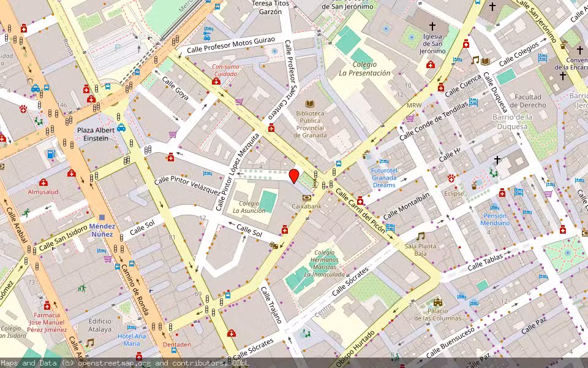Image resolution: width=588 pixels, height=368 pixels.
Task: Click the Calle Goya street label
Action: click(x=175, y=88)
